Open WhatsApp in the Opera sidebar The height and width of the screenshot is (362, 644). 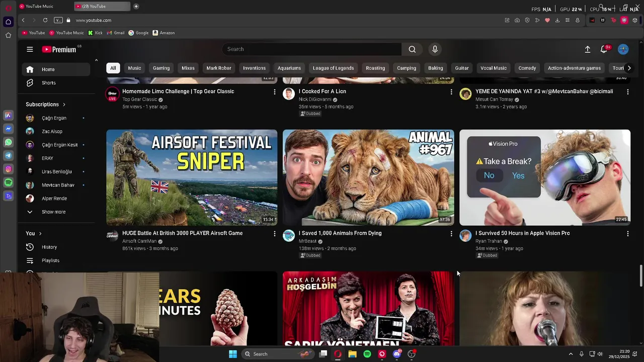click(x=8, y=142)
